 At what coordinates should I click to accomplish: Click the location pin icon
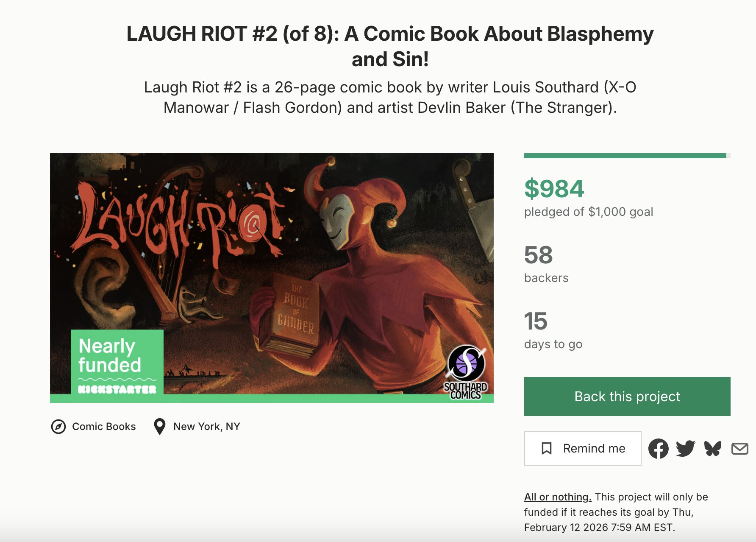[x=159, y=427]
